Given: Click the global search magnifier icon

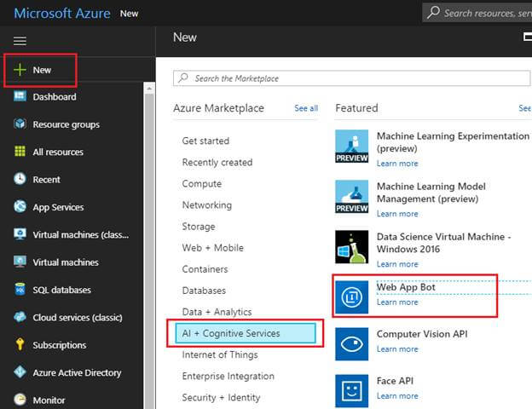Looking at the screenshot, I should tap(433, 13).
